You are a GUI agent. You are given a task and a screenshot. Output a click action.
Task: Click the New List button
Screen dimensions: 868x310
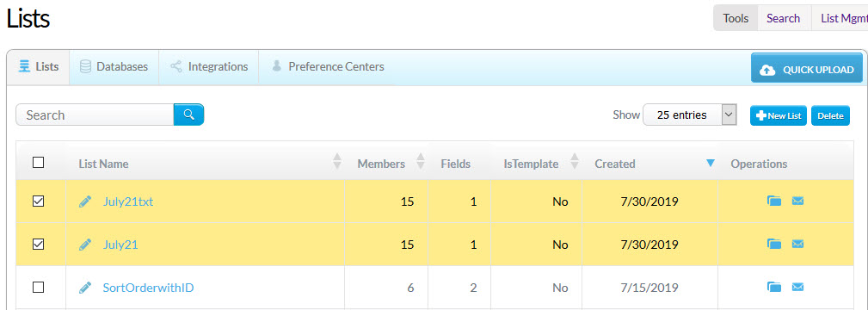pyautogui.click(x=779, y=116)
